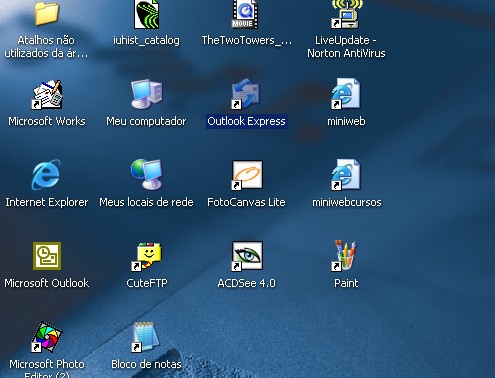Click the "iuhist_catalog" label text

point(146,40)
